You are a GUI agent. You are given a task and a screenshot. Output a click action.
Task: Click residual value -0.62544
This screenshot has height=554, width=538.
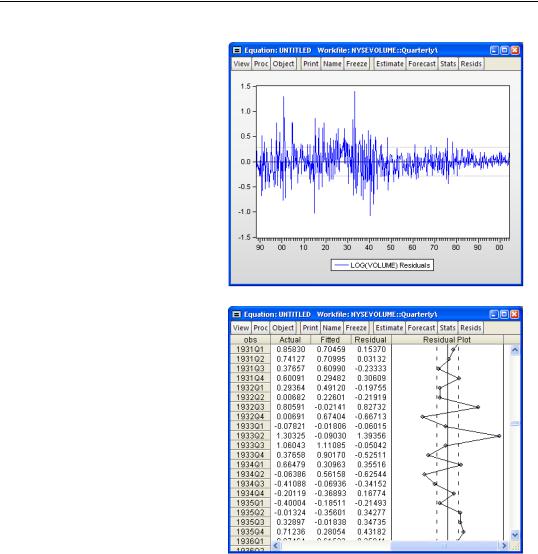371,474
